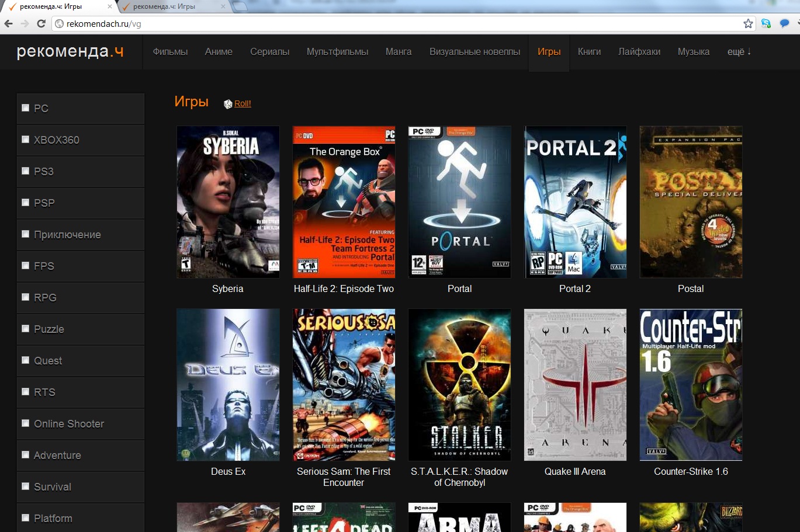Click the dice icon beside Roll!

[228, 104]
